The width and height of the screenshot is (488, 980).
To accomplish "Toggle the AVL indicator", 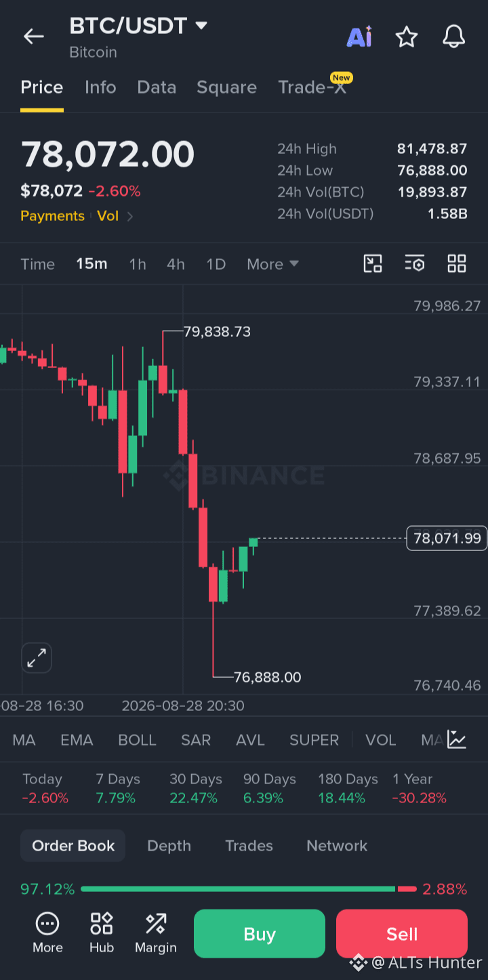I will (250, 740).
